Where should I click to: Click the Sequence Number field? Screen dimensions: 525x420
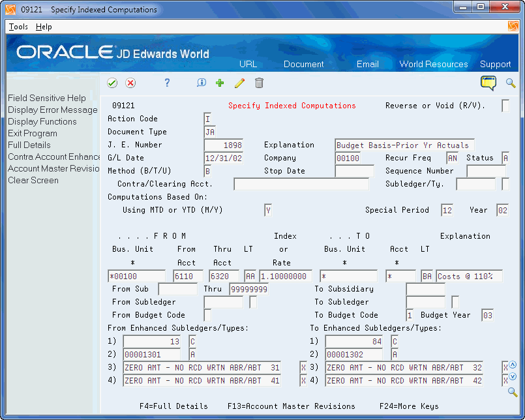point(486,171)
